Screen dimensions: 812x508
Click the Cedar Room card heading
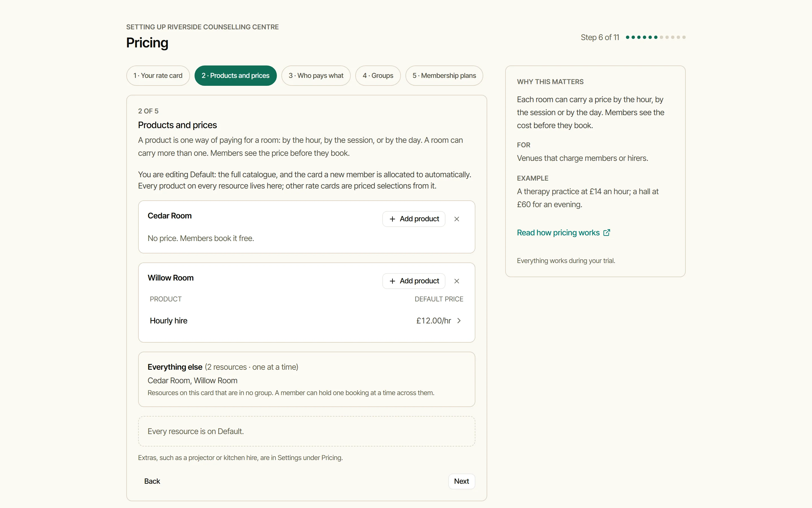pos(169,216)
